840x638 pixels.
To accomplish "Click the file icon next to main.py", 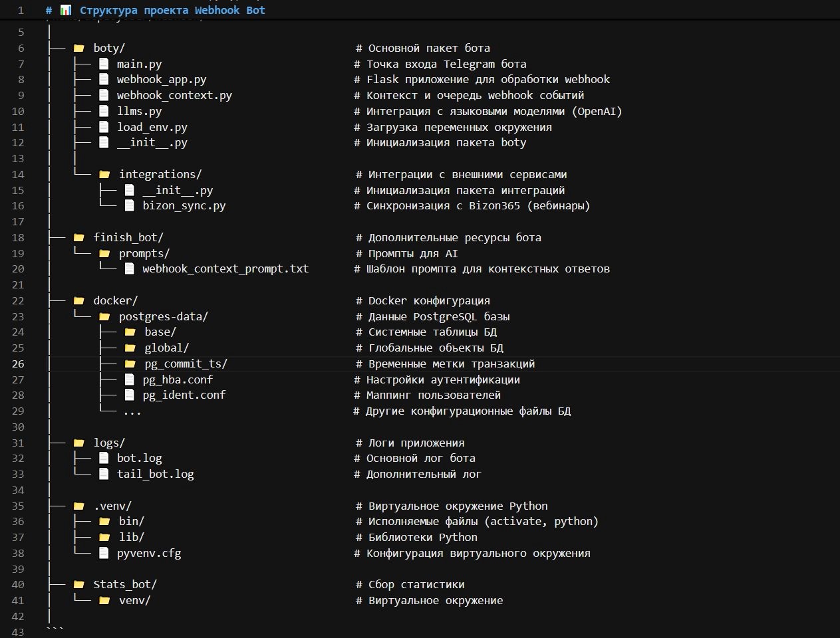I will pos(104,64).
